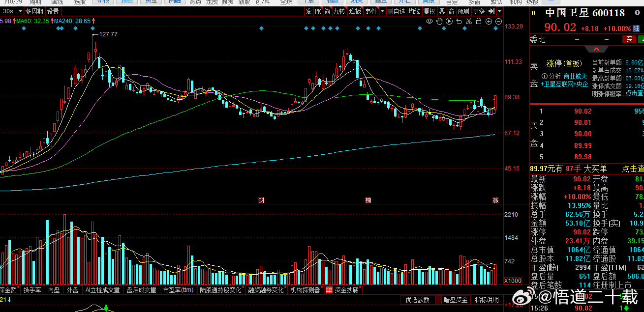Toggle the eye visibility icon above chart
This screenshot has width=644, height=312.
[x=429, y=21]
